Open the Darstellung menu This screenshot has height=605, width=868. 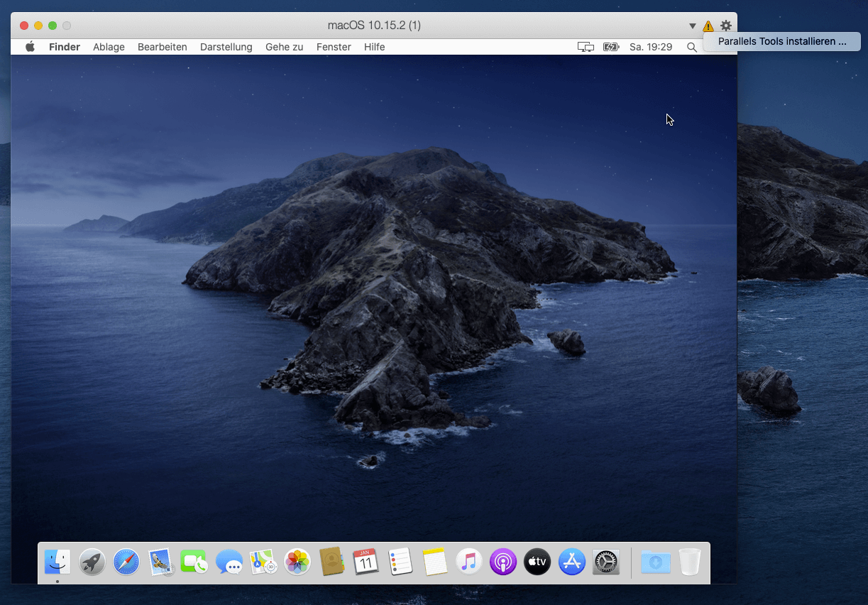click(x=226, y=47)
